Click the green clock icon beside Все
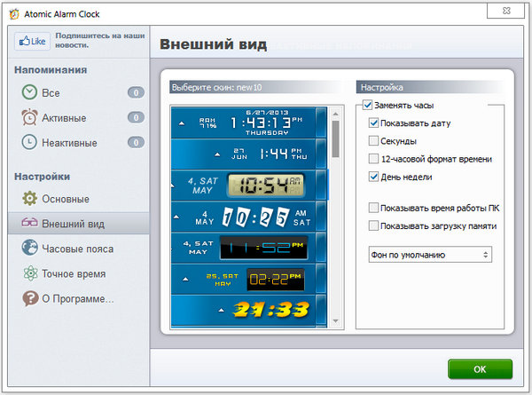532x395 pixels. pos(29,92)
